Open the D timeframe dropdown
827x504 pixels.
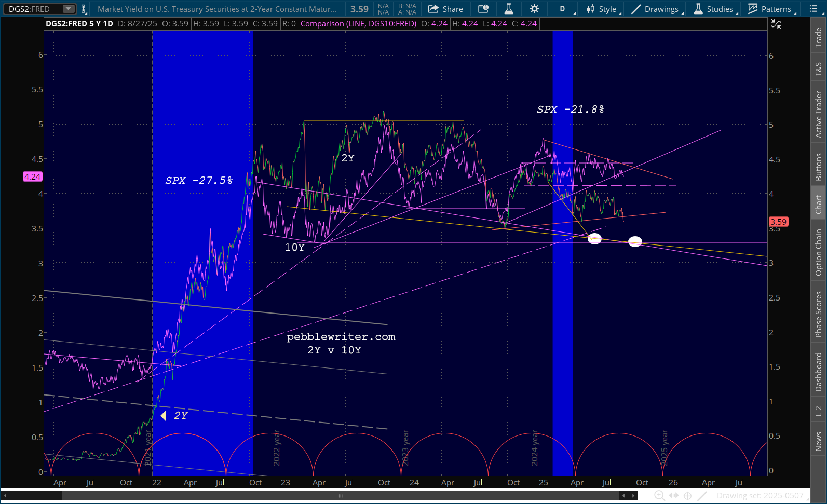564,9
